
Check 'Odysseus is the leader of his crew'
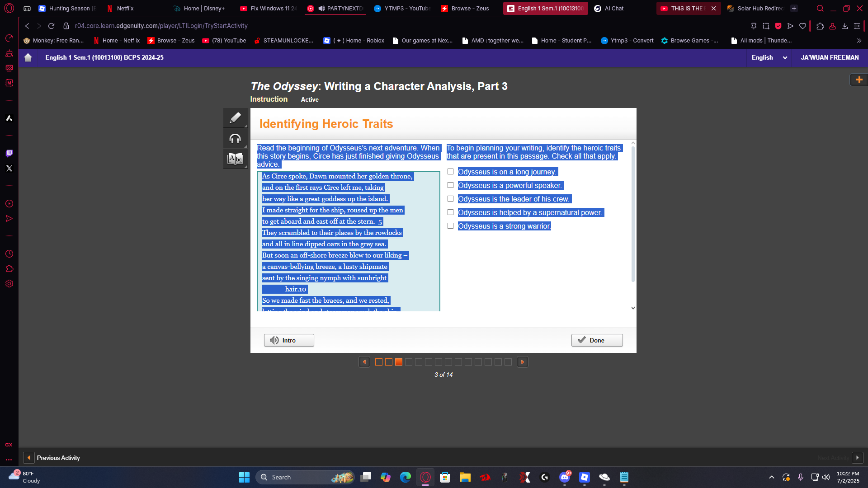(x=450, y=199)
